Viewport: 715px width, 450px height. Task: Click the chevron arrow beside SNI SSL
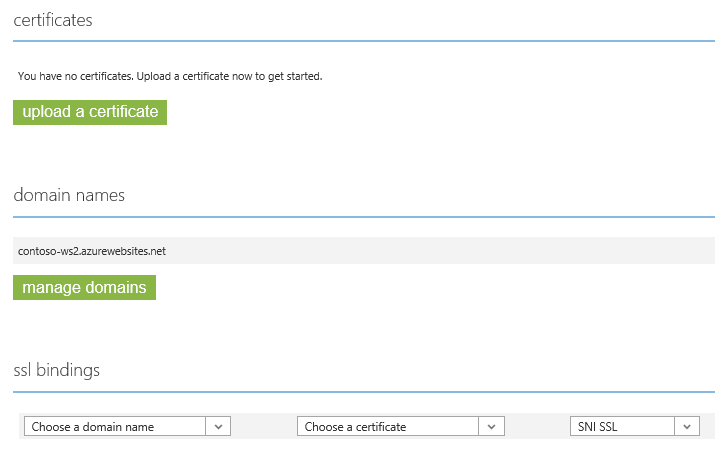tap(686, 426)
